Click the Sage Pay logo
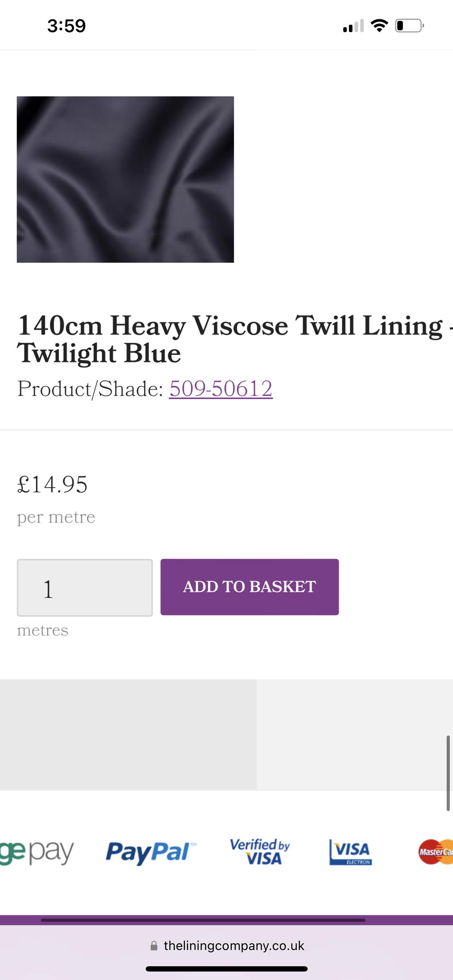453x980 pixels. tap(37, 853)
